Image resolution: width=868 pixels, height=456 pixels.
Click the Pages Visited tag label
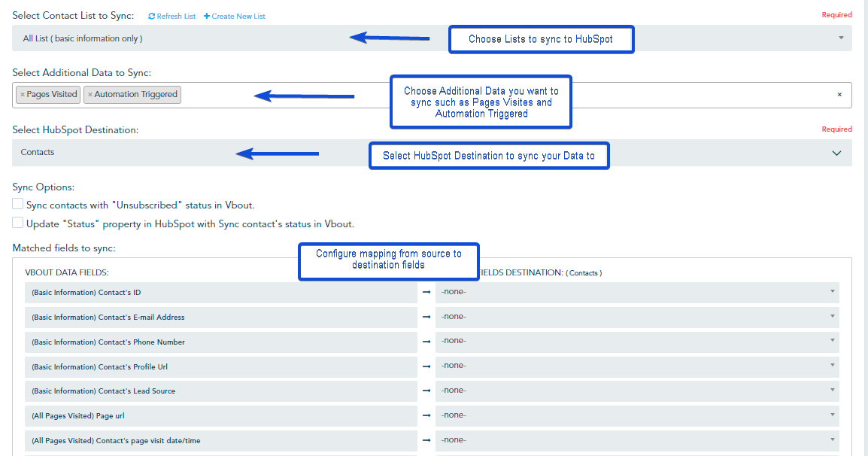point(52,94)
